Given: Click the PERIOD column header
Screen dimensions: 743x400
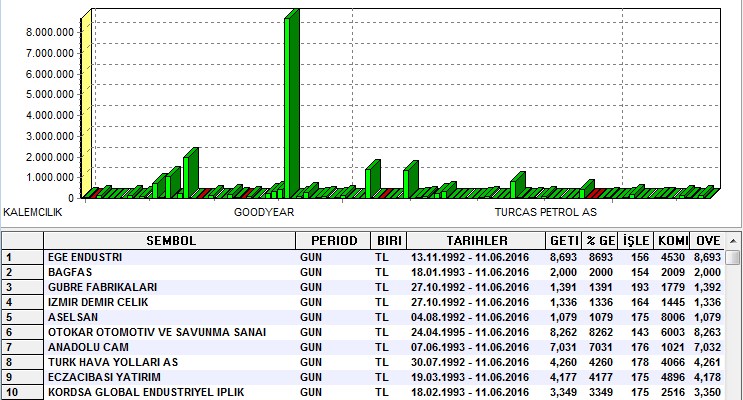Looking at the screenshot, I should pos(333,241).
